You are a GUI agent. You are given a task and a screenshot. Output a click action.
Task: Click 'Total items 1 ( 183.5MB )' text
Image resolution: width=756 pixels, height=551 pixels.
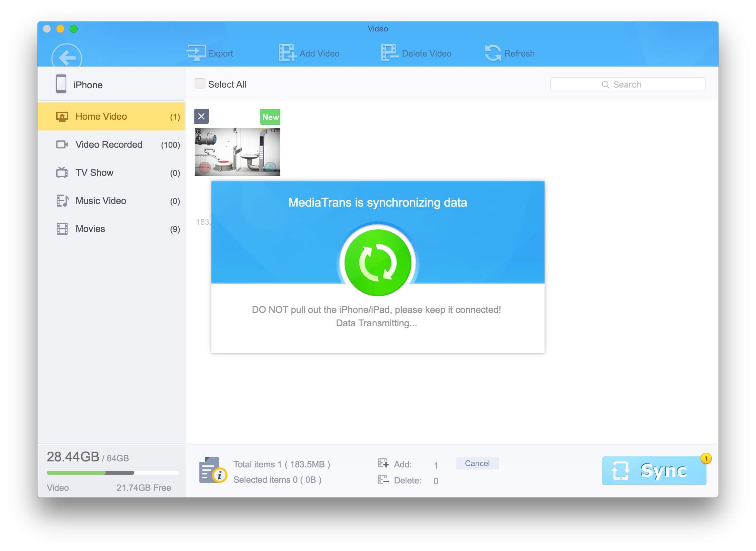point(282,464)
